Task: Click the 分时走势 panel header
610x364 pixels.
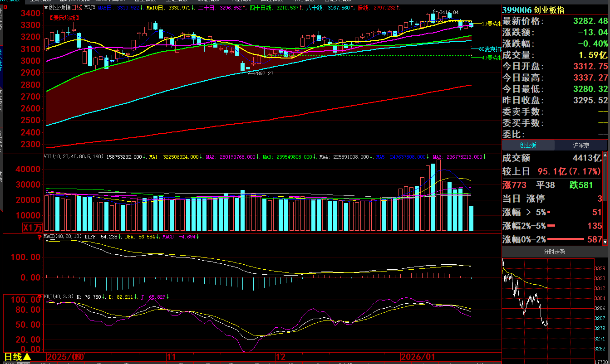Action: [554, 252]
